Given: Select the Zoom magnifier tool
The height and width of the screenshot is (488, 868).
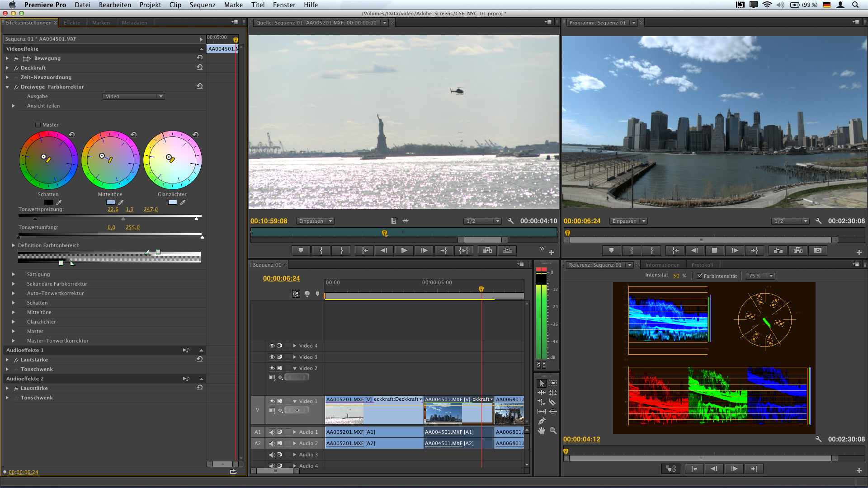Looking at the screenshot, I should [553, 431].
